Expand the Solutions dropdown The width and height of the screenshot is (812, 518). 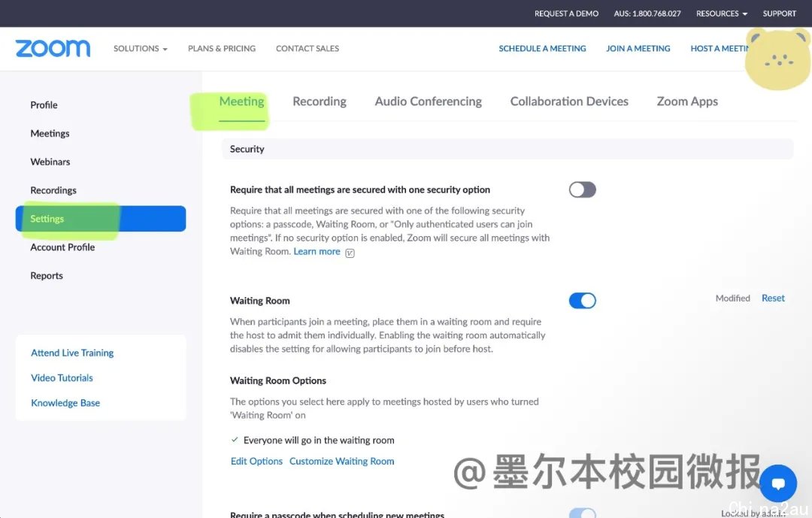[x=141, y=48]
